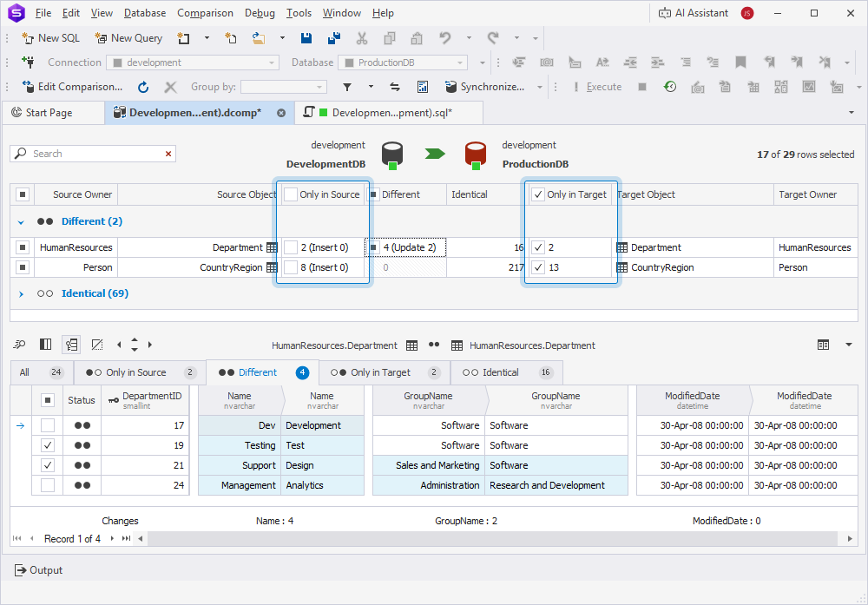Open the Group by dropdown

point(283,87)
